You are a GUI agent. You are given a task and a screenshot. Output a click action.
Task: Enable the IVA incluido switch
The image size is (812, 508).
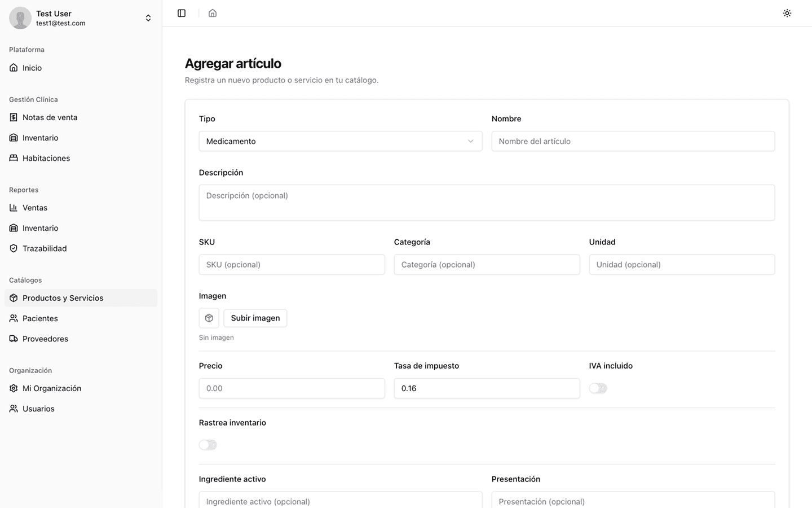tap(598, 388)
